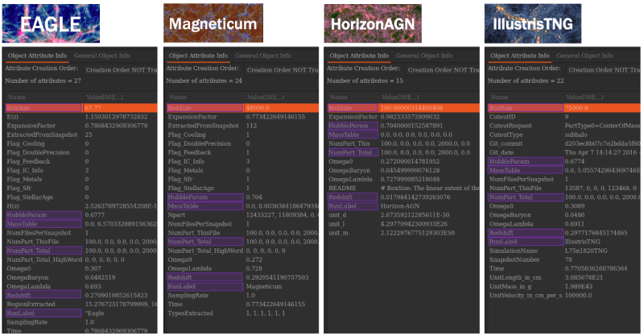Click UnitLength_in_cm attribute row

tap(563, 277)
